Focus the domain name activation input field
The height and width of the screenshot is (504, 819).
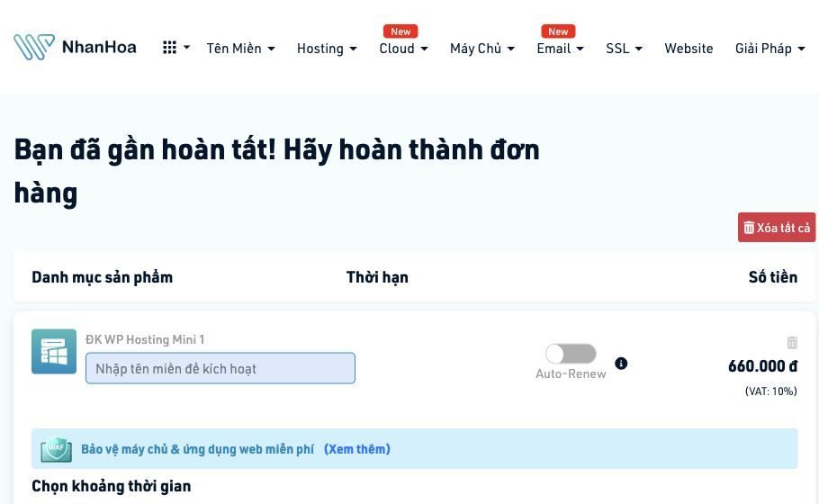[220, 368]
